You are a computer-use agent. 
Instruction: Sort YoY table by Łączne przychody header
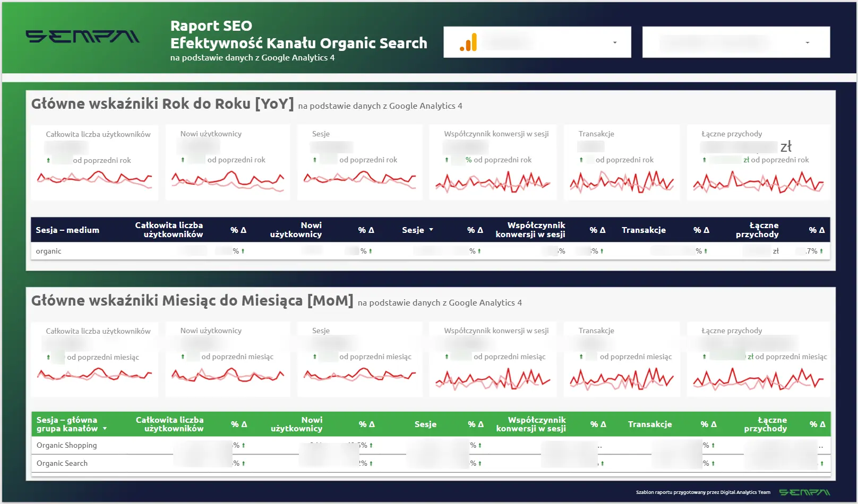757,230
